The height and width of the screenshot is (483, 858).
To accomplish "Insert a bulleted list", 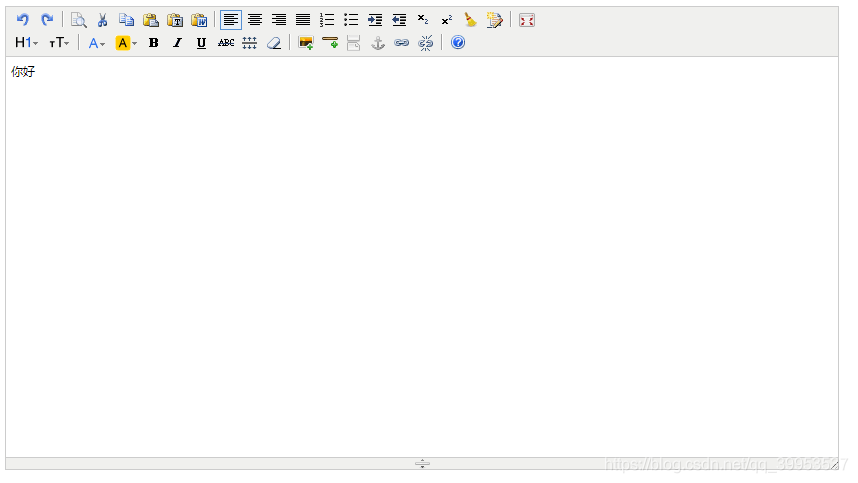I will coord(351,20).
